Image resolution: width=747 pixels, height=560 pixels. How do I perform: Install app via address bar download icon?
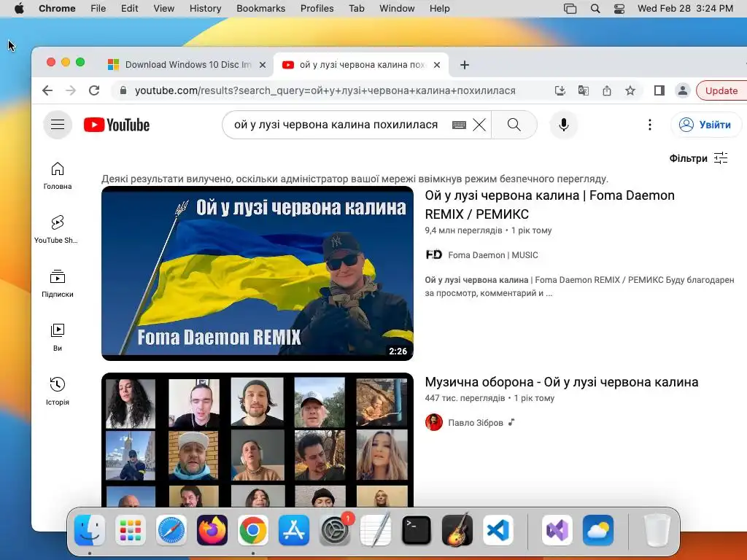click(560, 90)
